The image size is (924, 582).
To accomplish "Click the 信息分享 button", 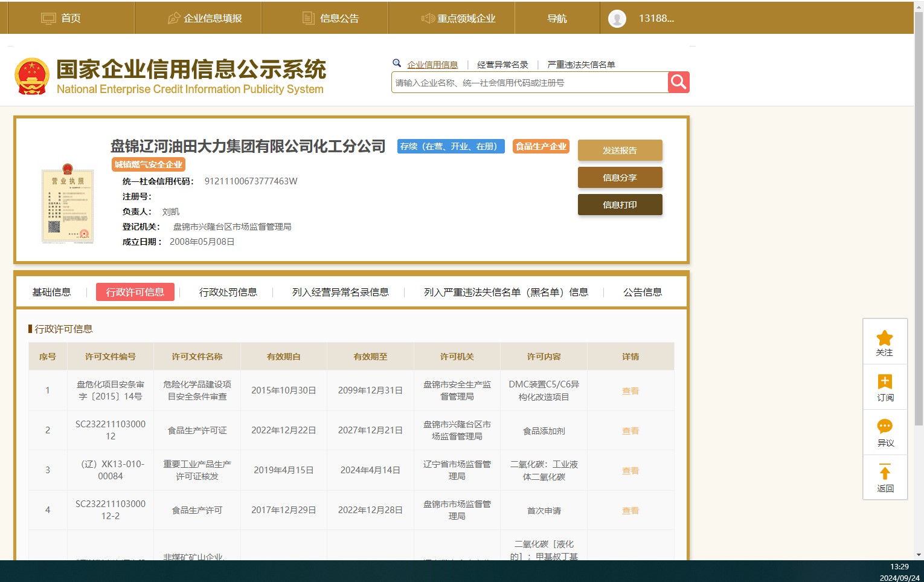I will pyautogui.click(x=620, y=178).
